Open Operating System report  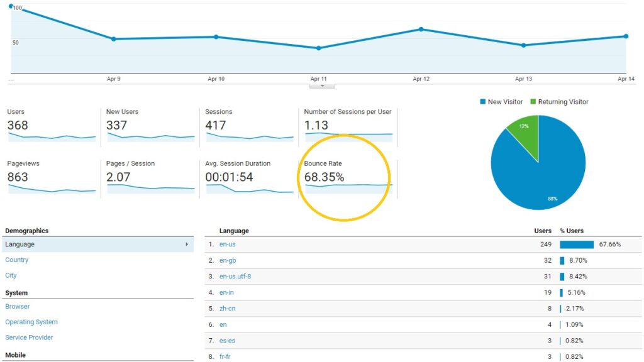click(x=31, y=322)
